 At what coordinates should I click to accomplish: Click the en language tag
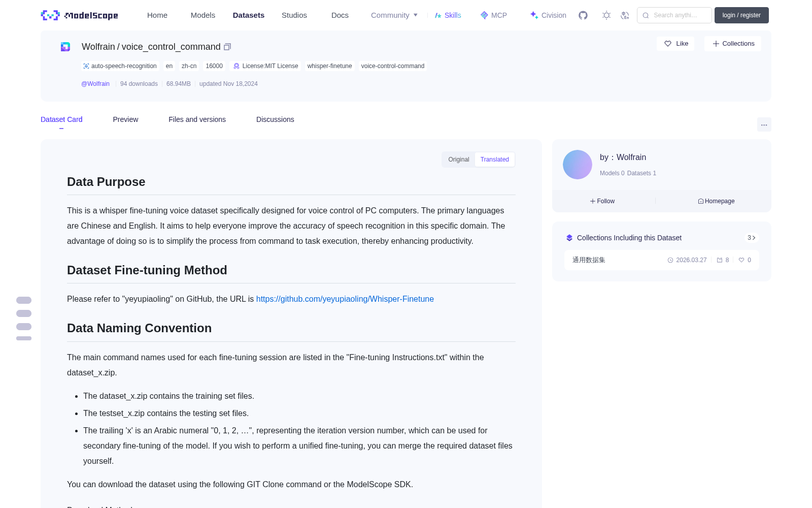click(169, 66)
